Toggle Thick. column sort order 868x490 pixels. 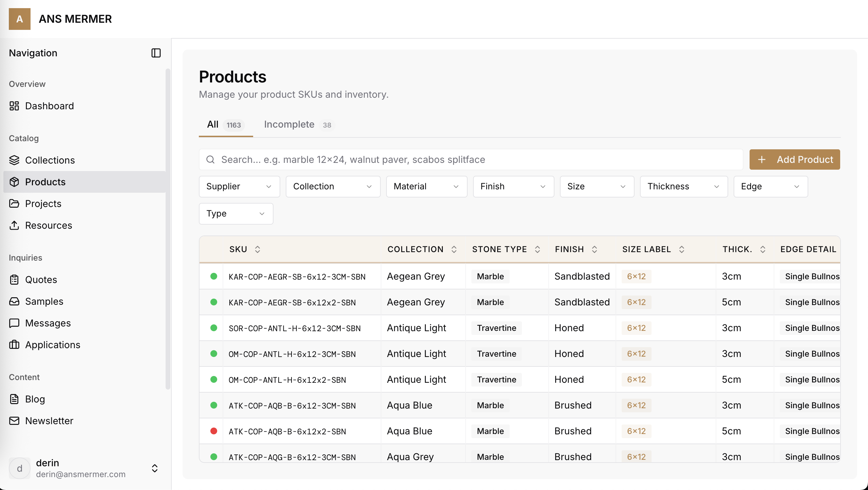tap(763, 249)
